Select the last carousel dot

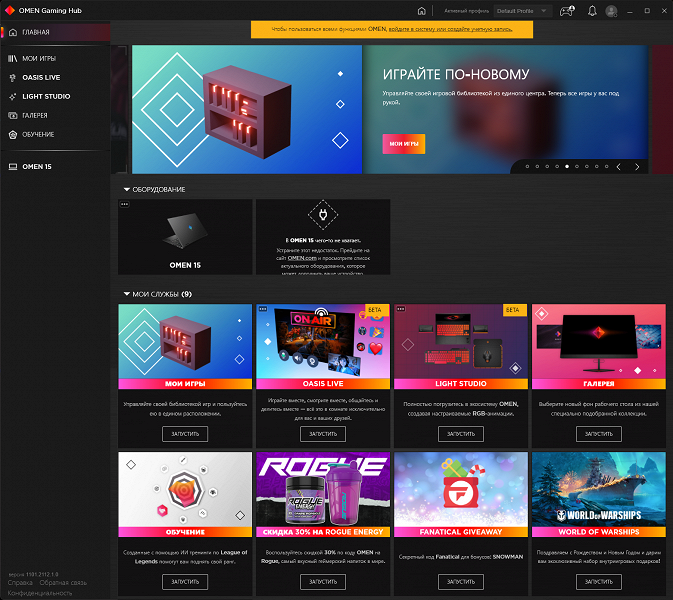(x=606, y=167)
